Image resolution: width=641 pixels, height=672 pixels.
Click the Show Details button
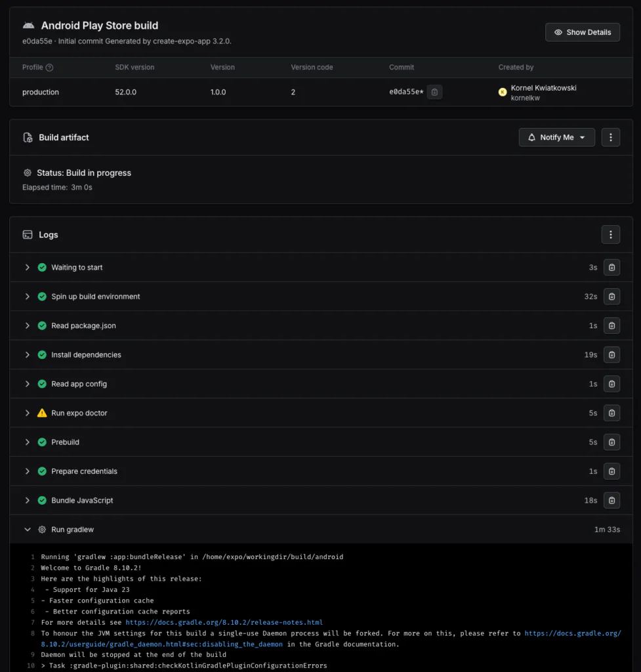[583, 32]
